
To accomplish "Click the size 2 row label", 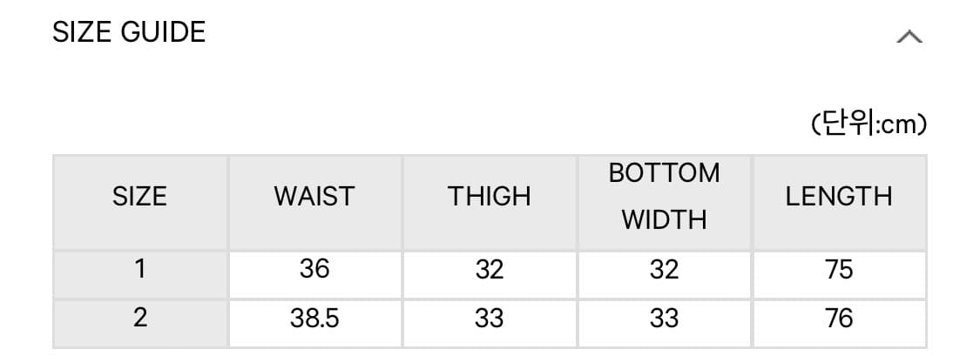I will [140, 318].
